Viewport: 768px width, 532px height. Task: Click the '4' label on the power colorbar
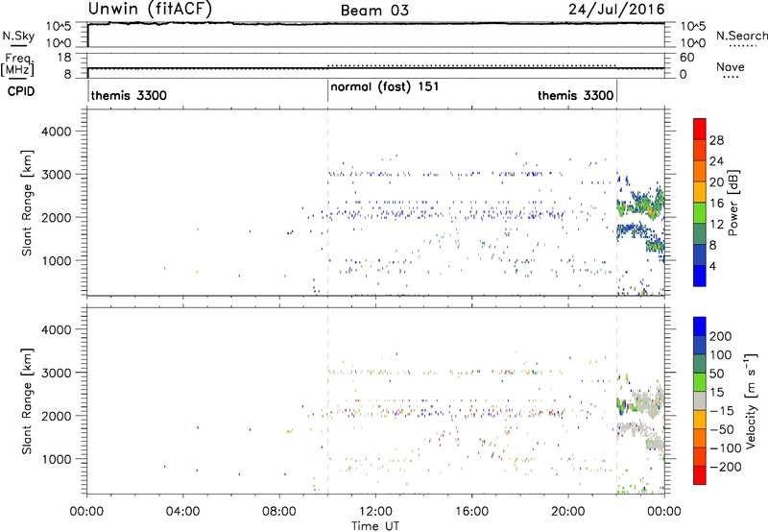click(712, 266)
